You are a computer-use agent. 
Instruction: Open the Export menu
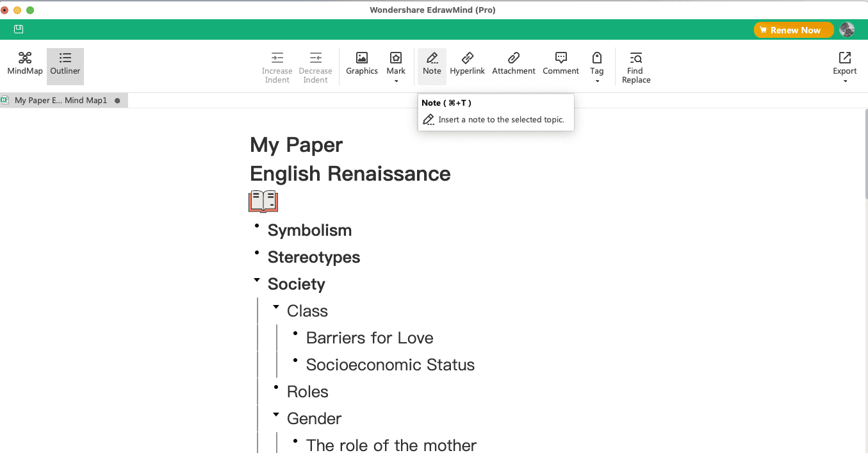coord(844,67)
